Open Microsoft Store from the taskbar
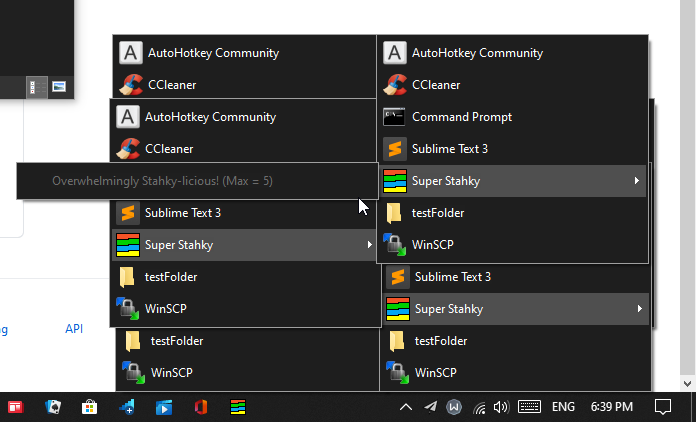 (89, 407)
